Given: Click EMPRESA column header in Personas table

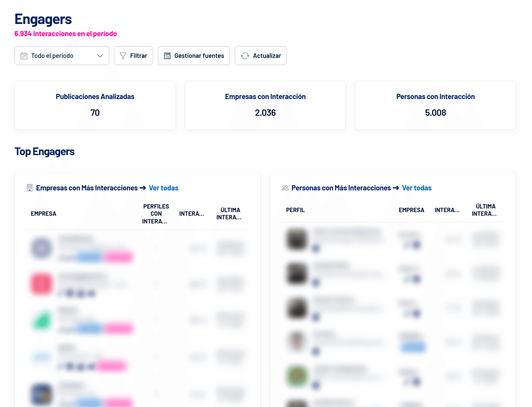Looking at the screenshot, I should tap(411, 210).
